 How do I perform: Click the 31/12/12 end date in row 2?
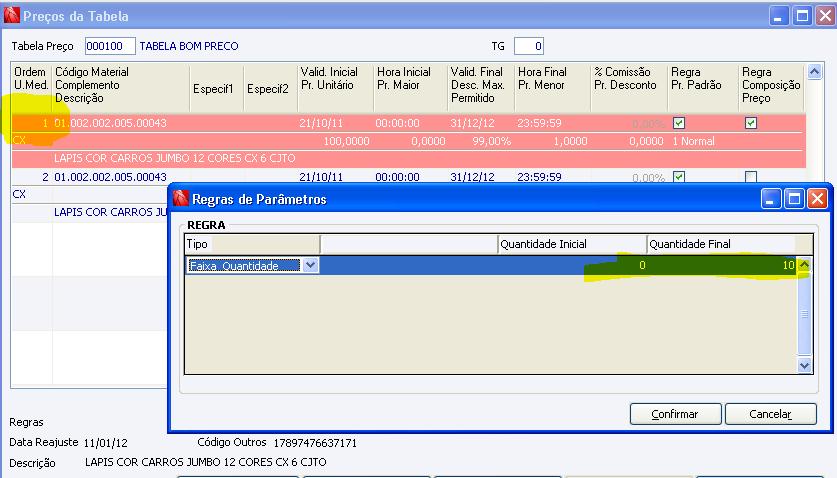tap(472, 177)
